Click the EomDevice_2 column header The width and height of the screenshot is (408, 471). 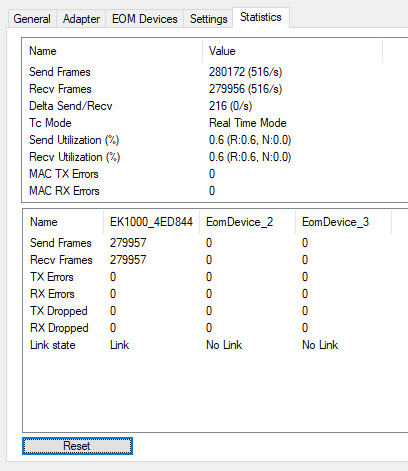[x=247, y=222]
